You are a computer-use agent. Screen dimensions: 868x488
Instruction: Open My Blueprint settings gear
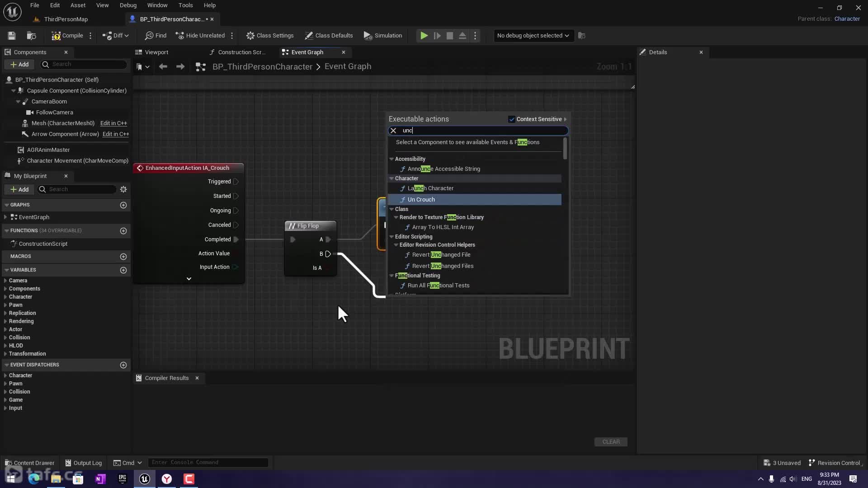pos(123,189)
